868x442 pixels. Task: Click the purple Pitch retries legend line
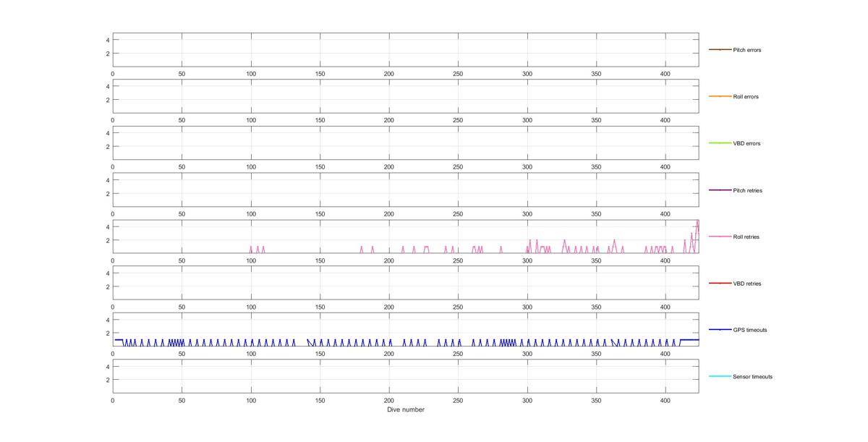pyautogui.click(x=720, y=190)
